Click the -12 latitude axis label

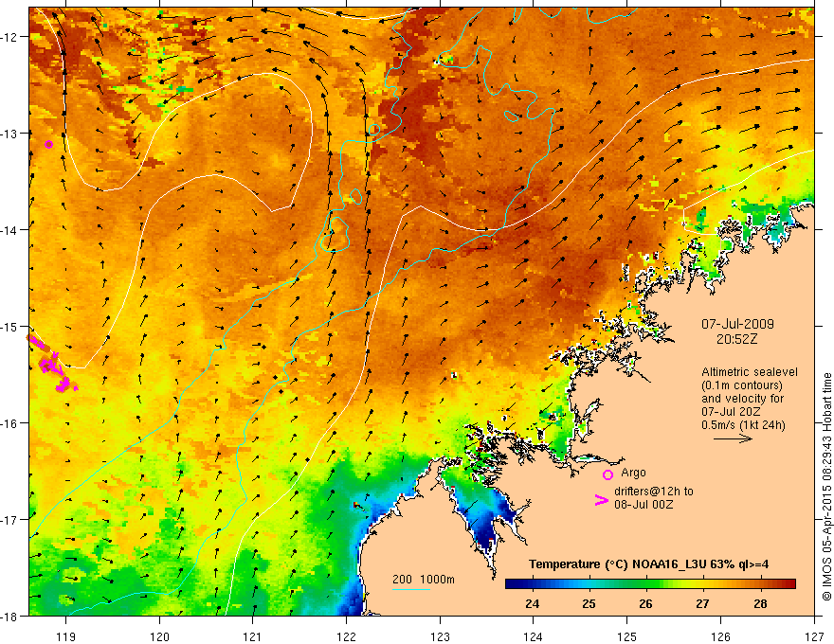pyautogui.click(x=10, y=37)
